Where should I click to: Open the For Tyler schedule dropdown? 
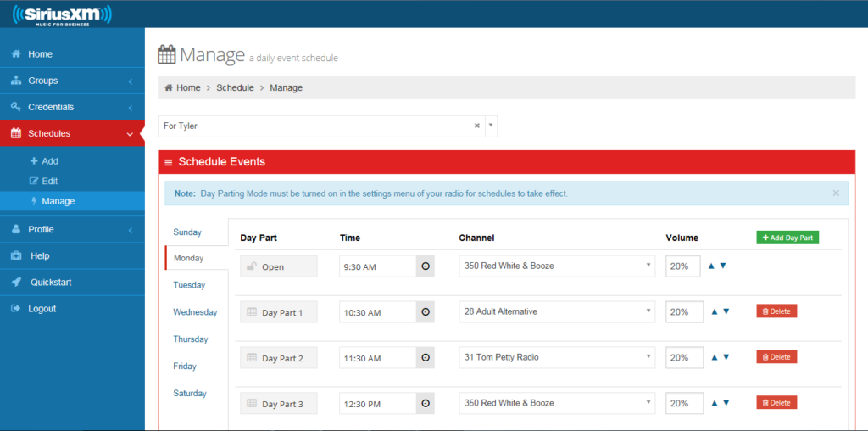pyautogui.click(x=491, y=126)
